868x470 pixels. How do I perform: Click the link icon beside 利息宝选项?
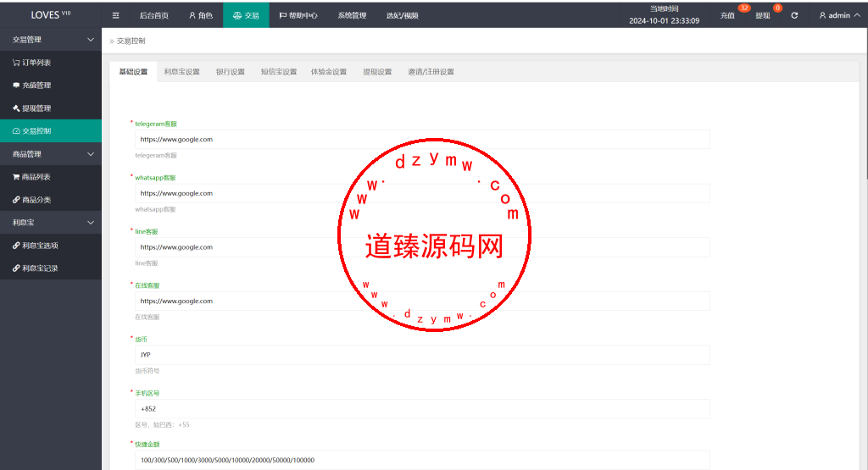[16, 246]
